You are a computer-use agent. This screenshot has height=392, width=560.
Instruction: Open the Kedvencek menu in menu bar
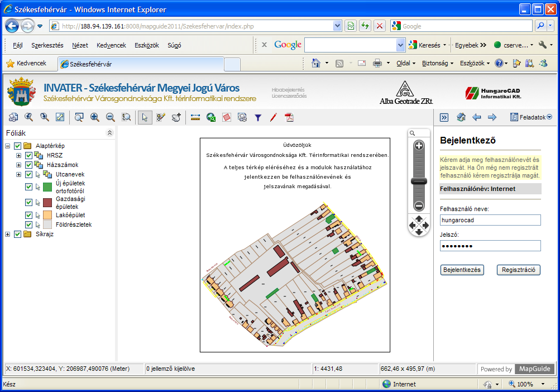112,45
